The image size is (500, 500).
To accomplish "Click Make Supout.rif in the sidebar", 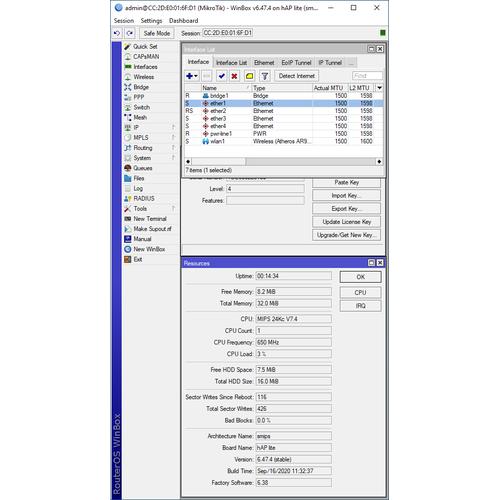I will 151,229.
